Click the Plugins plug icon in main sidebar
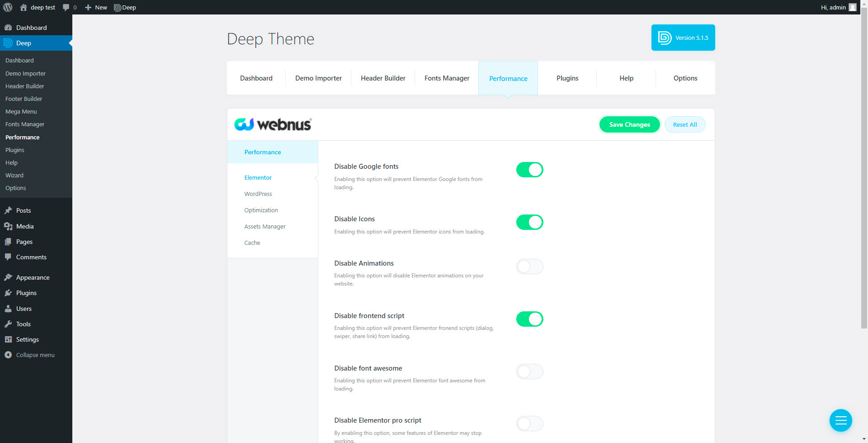The width and height of the screenshot is (868, 443). [x=8, y=293]
